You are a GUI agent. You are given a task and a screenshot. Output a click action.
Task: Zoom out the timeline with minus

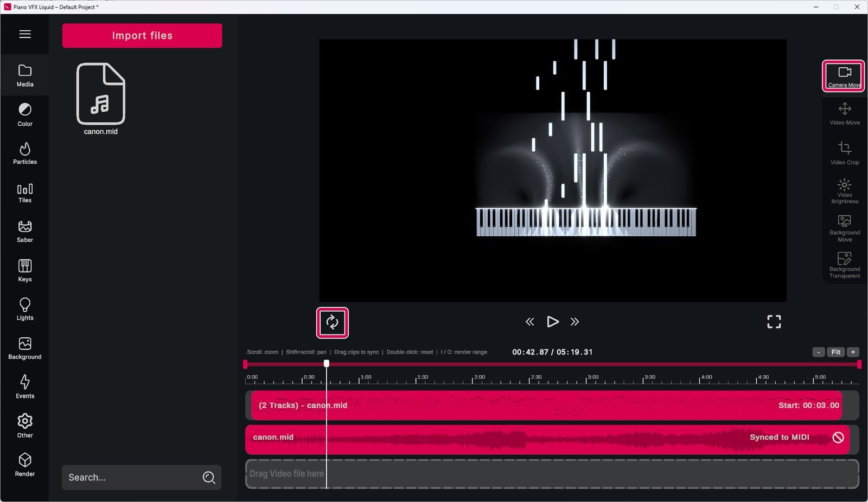tap(819, 352)
